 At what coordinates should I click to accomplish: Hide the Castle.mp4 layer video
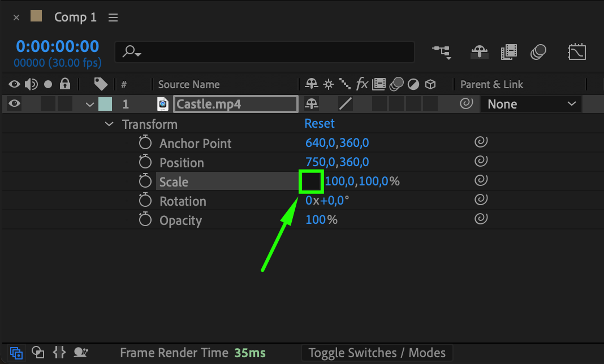[x=15, y=104]
